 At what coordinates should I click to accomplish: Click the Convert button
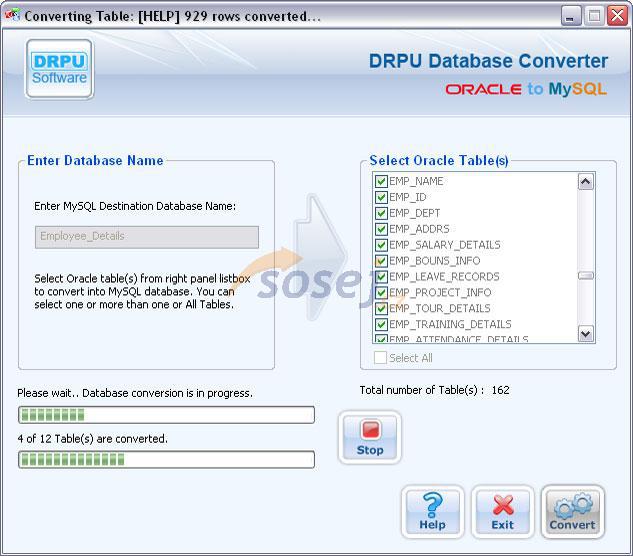click(x=572, y=512)
